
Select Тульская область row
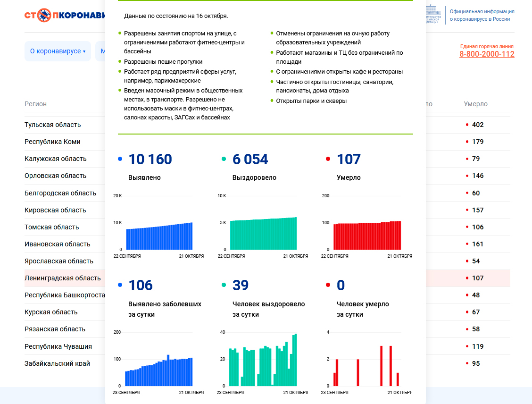[x=53, y=125]
